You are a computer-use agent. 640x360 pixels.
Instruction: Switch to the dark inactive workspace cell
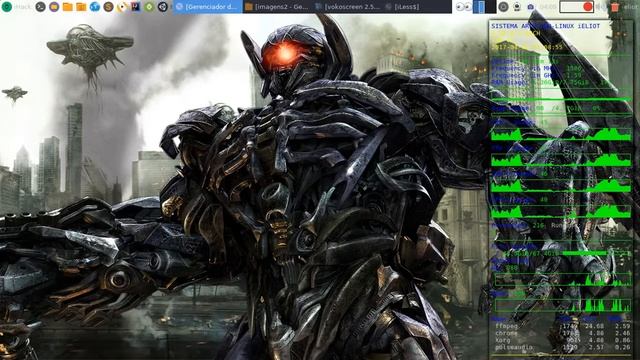(491, 7)
